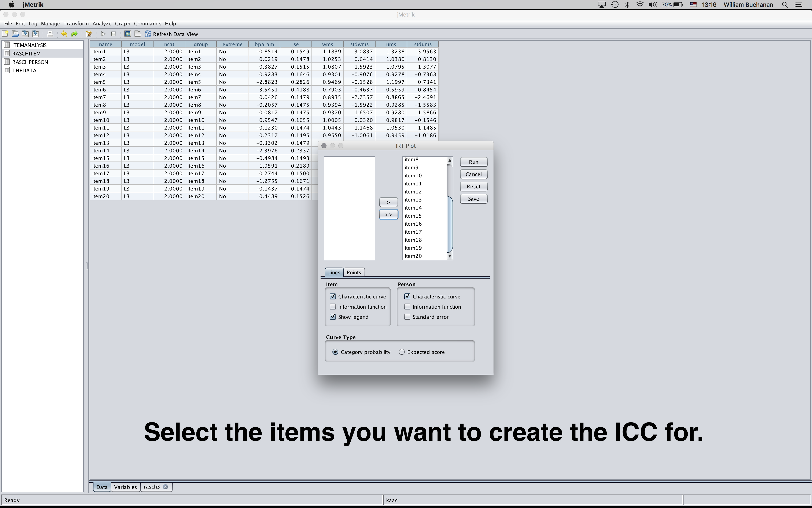Open the Analyze menu
Viewport: 812px width, 508px height.
point(102,23)
